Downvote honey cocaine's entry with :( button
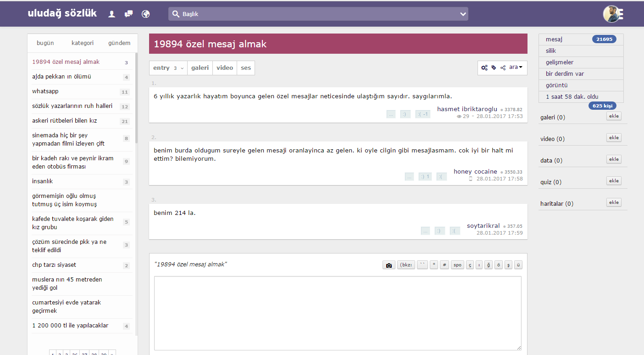Viewport: 644px width, 355px height. pyautogui.click(x=441, y=177)
